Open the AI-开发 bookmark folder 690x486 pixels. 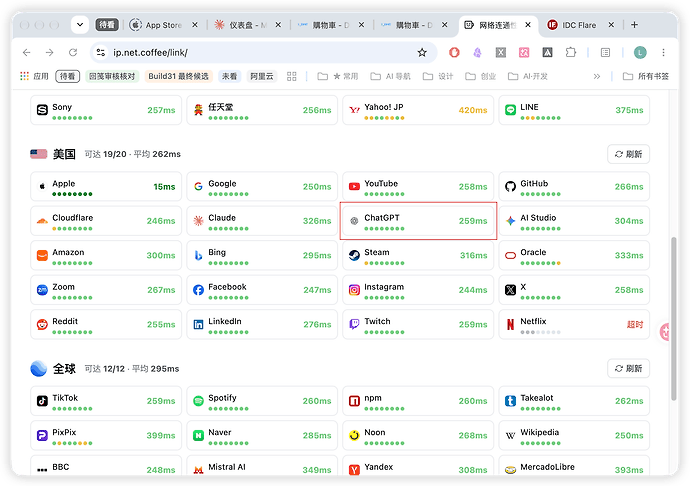(528, 76)
